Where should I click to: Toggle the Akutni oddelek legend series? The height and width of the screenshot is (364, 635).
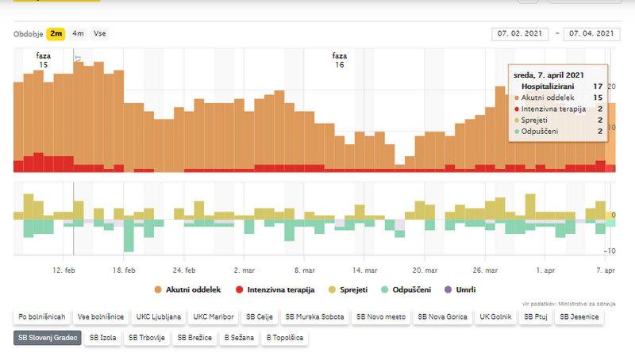click(x=194, y=290)
